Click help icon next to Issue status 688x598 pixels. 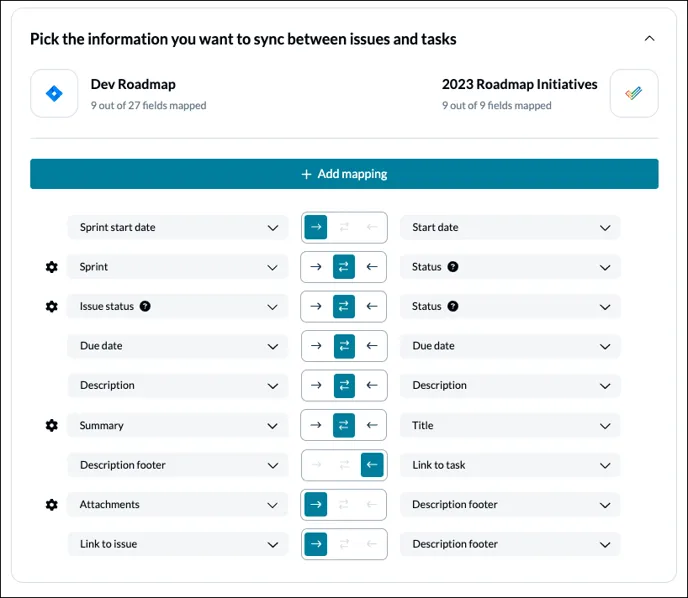[x=145, y=306]
